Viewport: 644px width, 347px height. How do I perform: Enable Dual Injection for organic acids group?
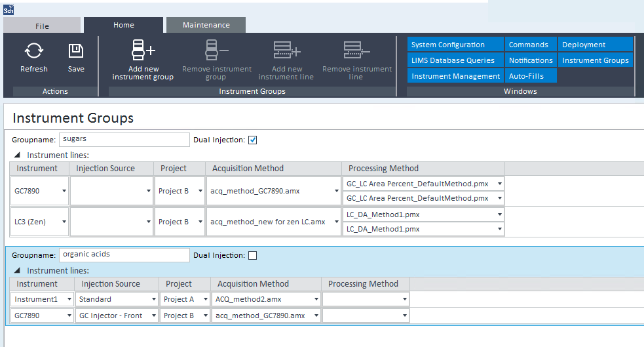point(253,255)
